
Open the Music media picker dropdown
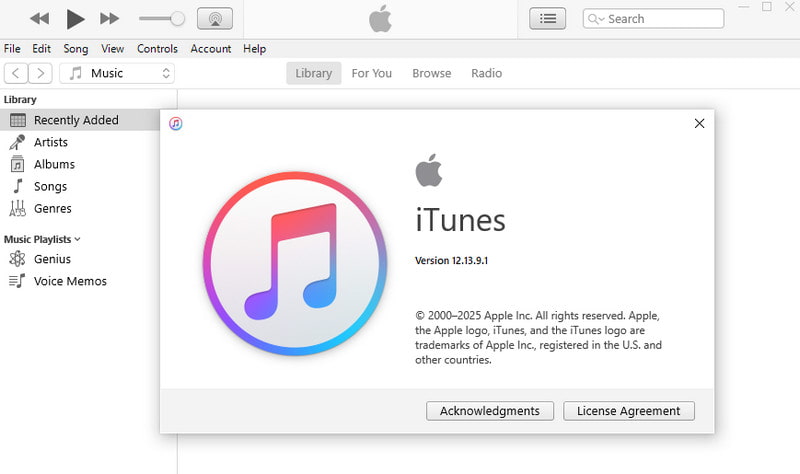117,73
